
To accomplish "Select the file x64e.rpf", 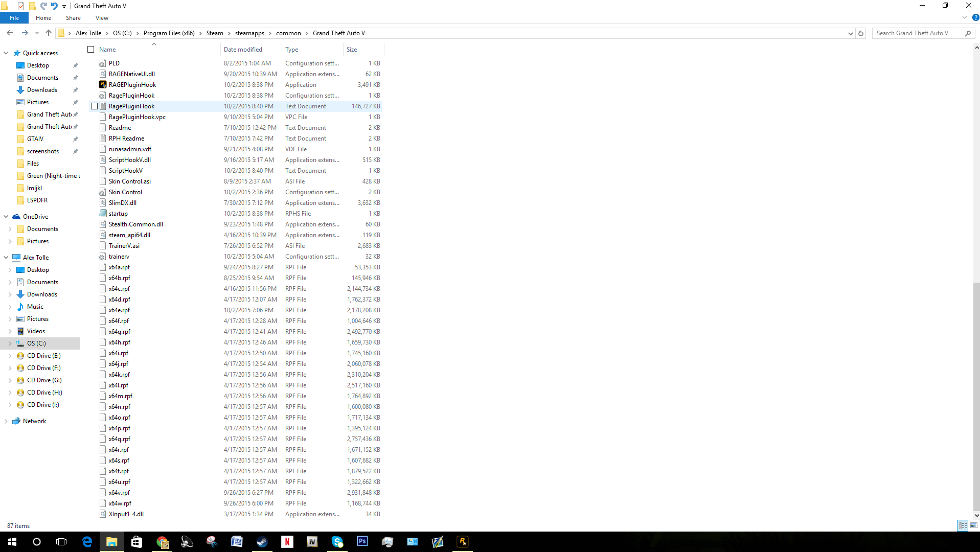I will point(119,310).
